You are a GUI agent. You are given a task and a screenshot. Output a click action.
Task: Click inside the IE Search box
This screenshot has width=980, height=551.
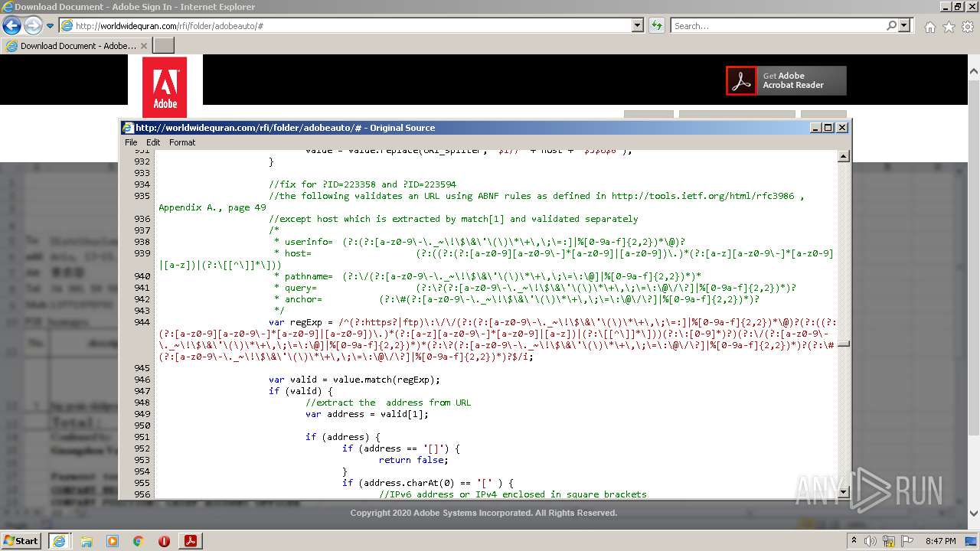click(x=777, y=26)
